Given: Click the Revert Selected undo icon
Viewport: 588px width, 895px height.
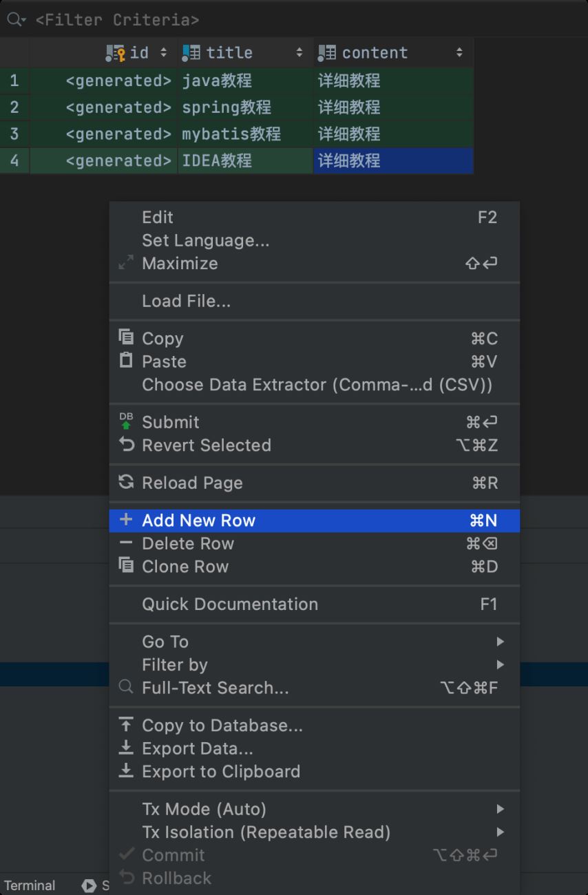Looking at the screenshot, I should click(x=126, y=445).
